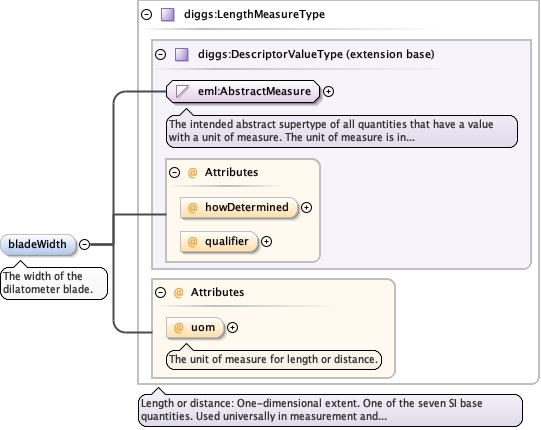Click the upper Attributes label above howDetermined
Screen dimensions: 541x430
(232, 172)
